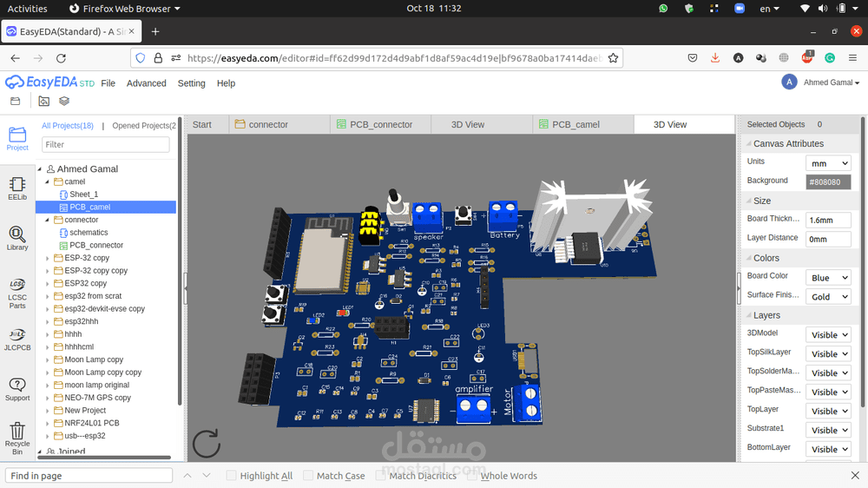This screenshot has height=488, width=868.
Task: Open the NRF24L01 PCB project
Action: tap(91, 423)
